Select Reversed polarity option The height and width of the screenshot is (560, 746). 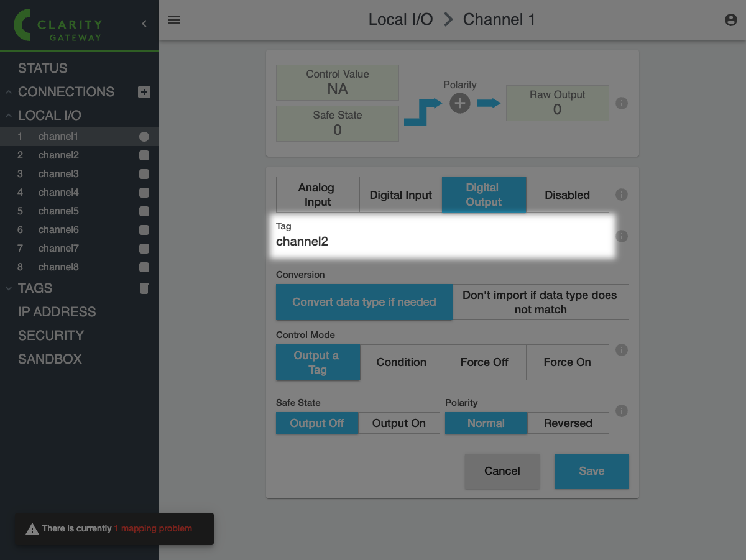pyautogui.click(x=568, y=423)
